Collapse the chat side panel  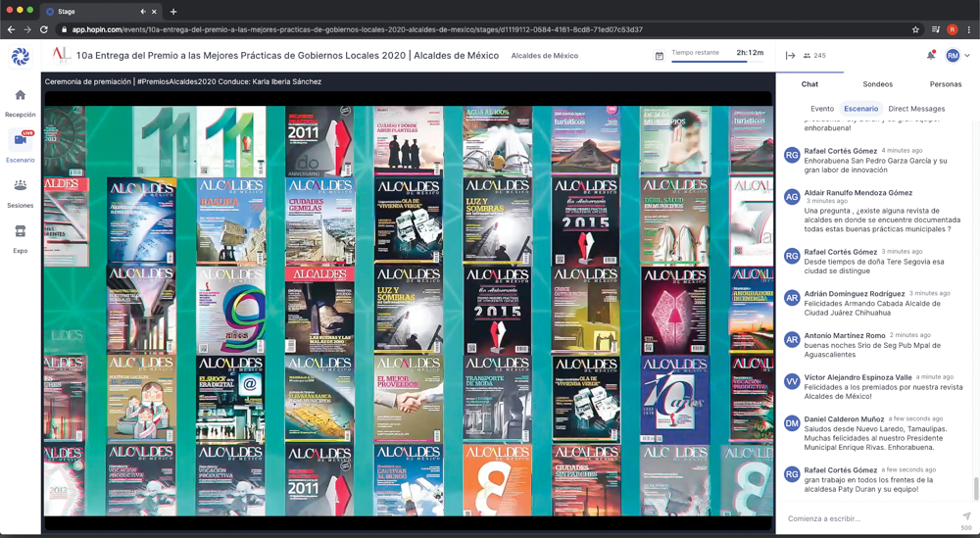point(790,56)
